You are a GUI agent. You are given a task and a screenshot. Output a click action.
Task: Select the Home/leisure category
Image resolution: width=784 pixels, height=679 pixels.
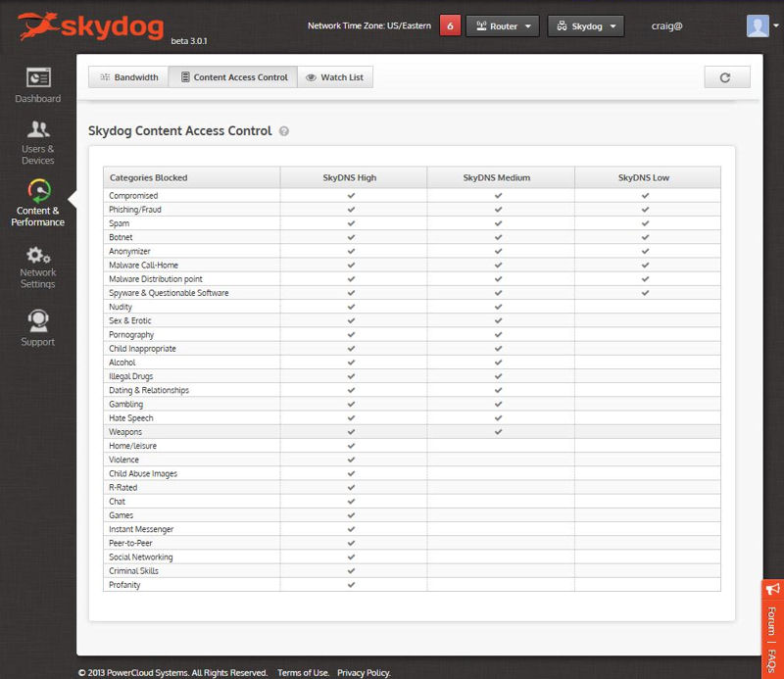[x=132, y=446]
